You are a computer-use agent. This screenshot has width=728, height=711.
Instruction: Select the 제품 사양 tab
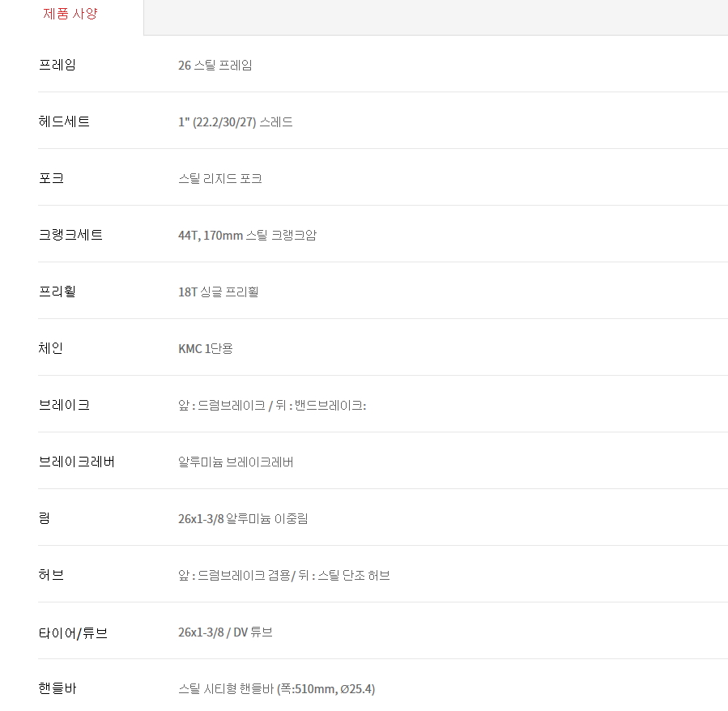pyautogui.click(x=70, y=14)
